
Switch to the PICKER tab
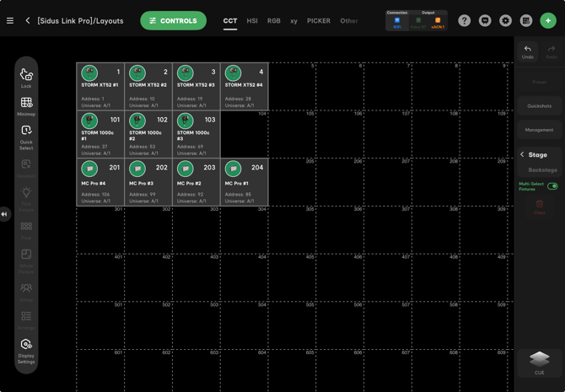[x=319, y=21]
